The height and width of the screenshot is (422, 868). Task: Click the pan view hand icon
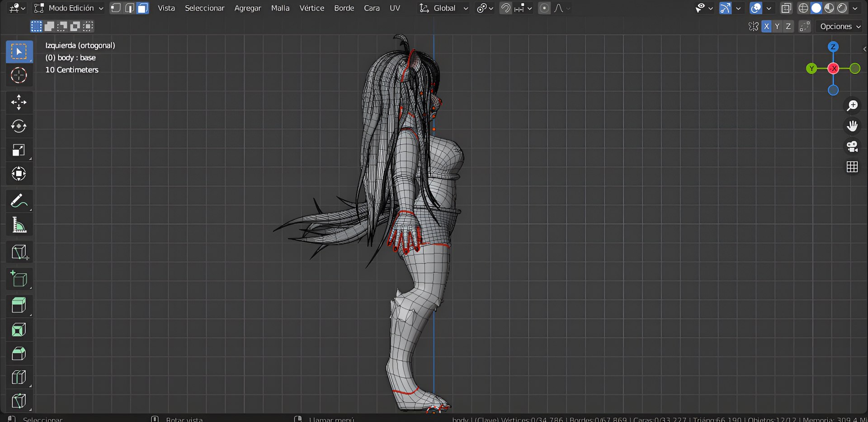pyautogui.click(x=852, y=126)
